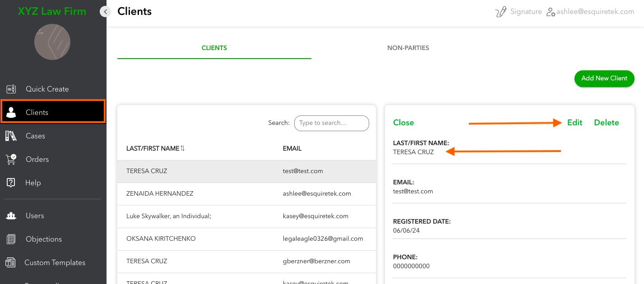Open the Help section icon
This screenshot has height=284, width=644.
[11, 183]
